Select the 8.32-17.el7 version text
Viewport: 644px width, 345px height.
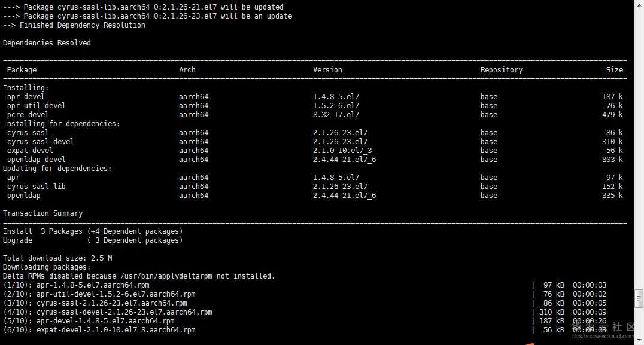336,115
